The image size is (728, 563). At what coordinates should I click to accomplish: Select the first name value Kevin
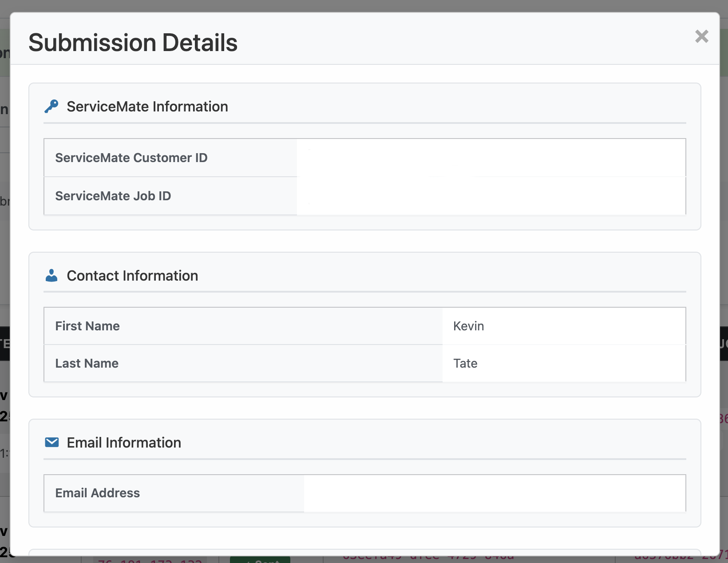[468, 326]
